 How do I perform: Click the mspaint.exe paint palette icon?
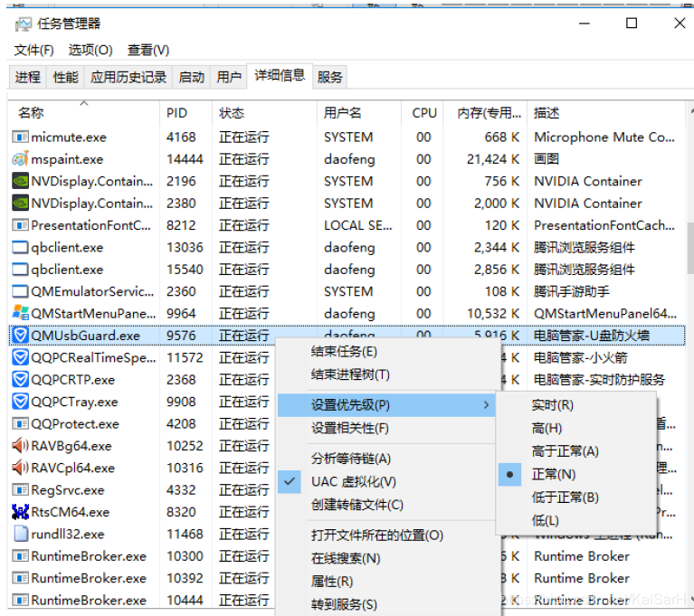point(20,159)
